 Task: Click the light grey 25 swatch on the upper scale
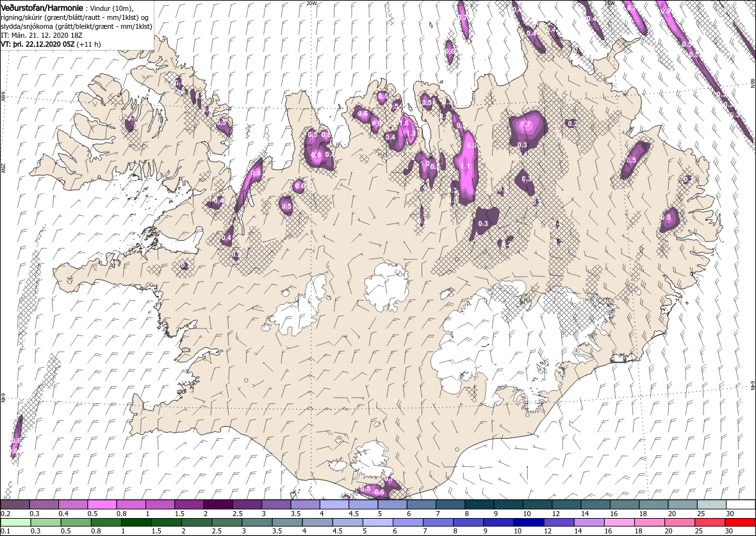tap(711, 505)
